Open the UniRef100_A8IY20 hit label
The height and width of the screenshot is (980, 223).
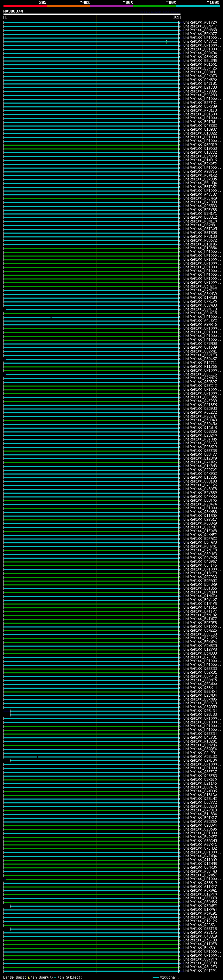click(200, 23)
